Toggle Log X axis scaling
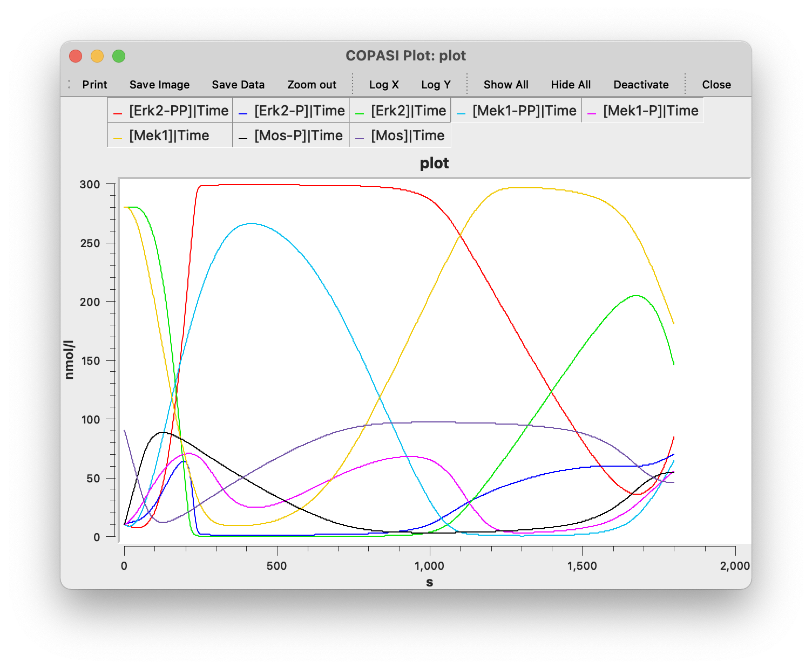812x669 pixels. [x=384, y=85]
